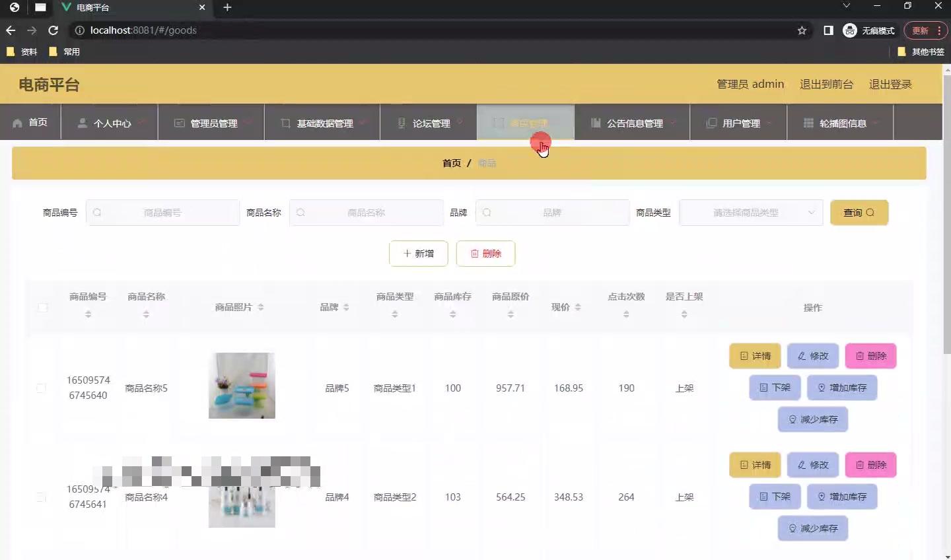Sort by 商品库存 column arrows
This screenshot has width=951, height=560.
[453, 314]
